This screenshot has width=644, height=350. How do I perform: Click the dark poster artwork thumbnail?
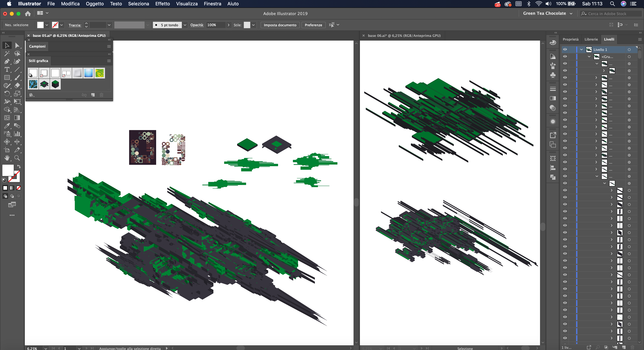143,147
